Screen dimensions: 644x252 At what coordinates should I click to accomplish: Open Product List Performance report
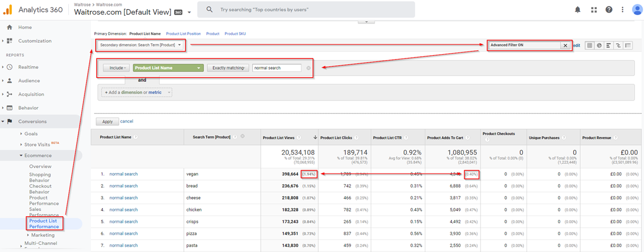click(44, 224)
